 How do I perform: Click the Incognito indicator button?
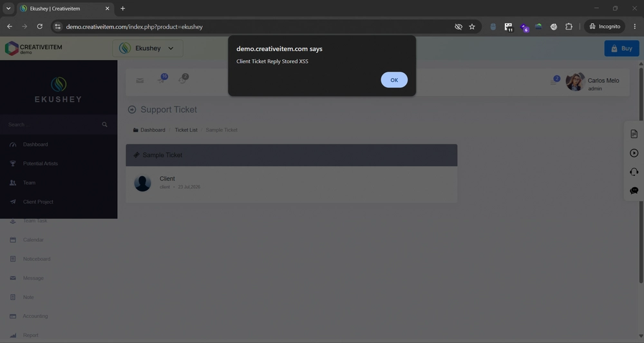(x=605, y=26)
